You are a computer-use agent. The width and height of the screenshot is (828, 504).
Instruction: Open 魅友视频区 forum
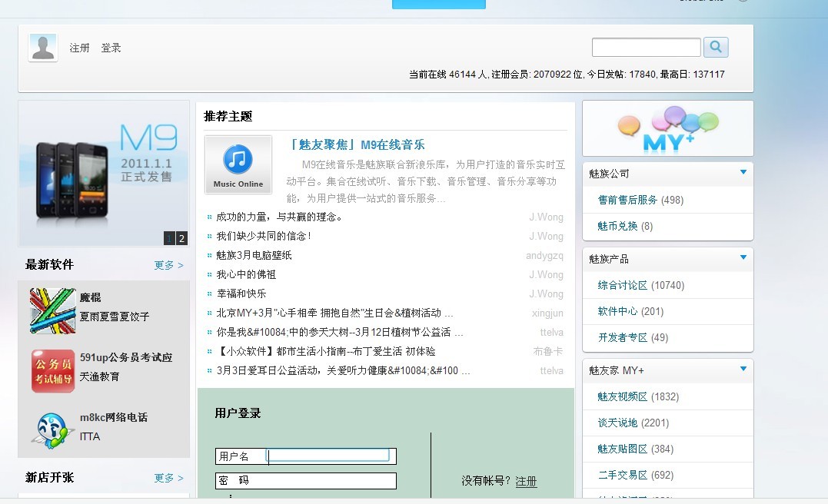click(623, 396)
